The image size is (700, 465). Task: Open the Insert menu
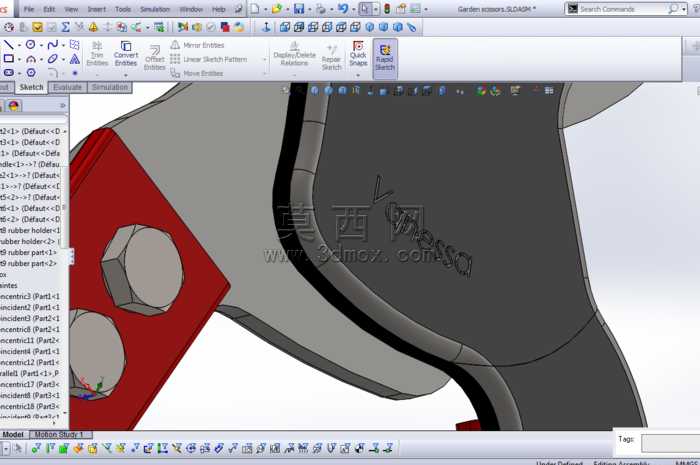(x=96, y=9)
